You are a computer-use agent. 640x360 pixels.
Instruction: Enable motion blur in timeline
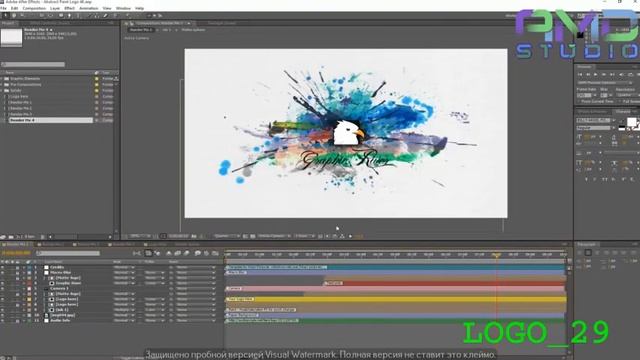pyautogui.click(x=187, y=253)
